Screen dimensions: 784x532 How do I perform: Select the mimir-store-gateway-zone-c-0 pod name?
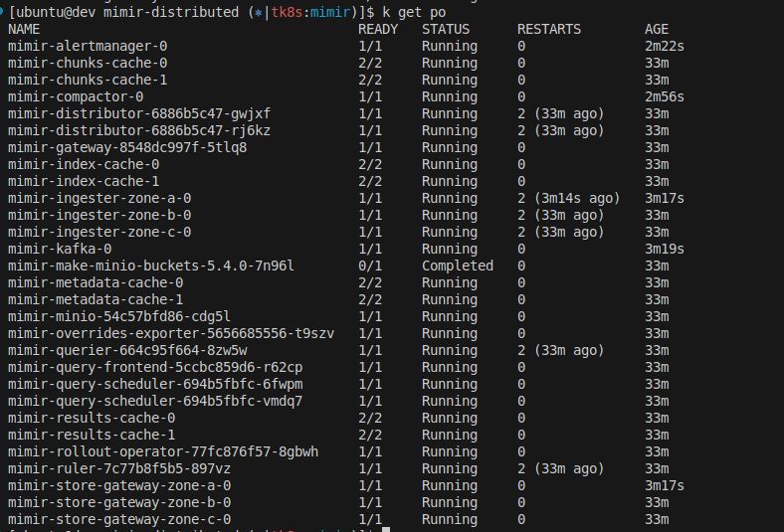click(119, 519)
